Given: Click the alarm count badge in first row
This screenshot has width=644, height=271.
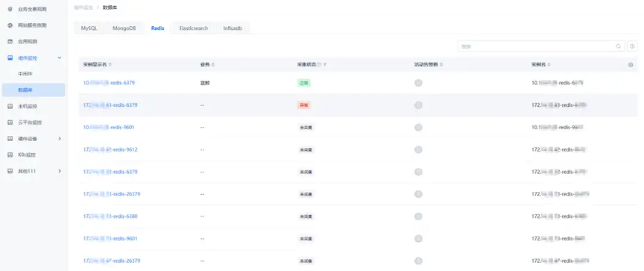Looking at the screenshot, I should [418, 83].
